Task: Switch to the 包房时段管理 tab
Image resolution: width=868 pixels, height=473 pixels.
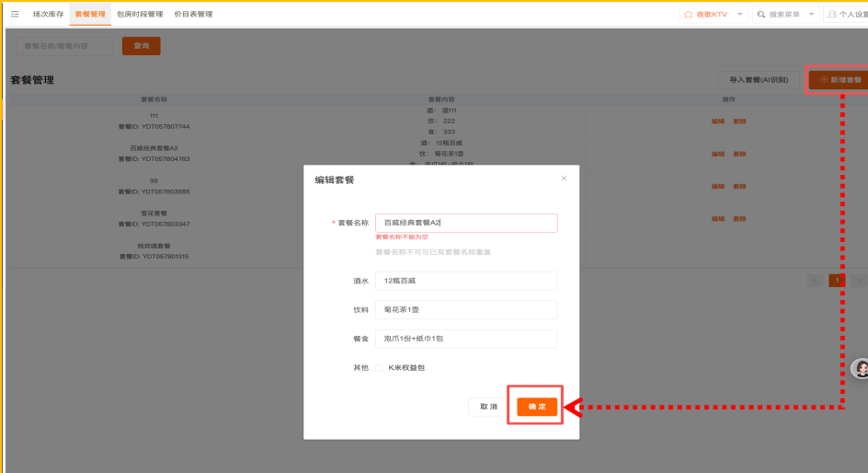Action: 140,14
